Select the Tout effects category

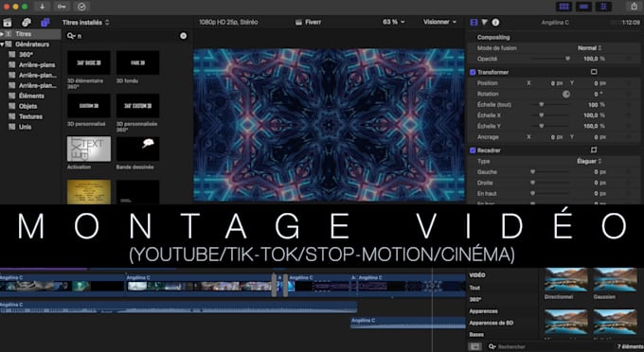(x=474, y=288)
